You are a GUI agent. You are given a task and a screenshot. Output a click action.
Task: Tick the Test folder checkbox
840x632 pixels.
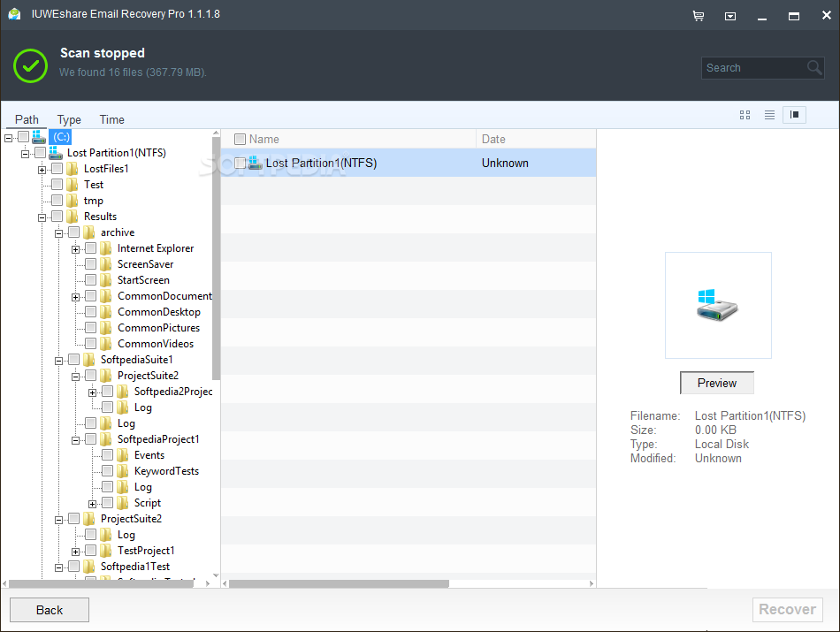(x=57, y=185)
